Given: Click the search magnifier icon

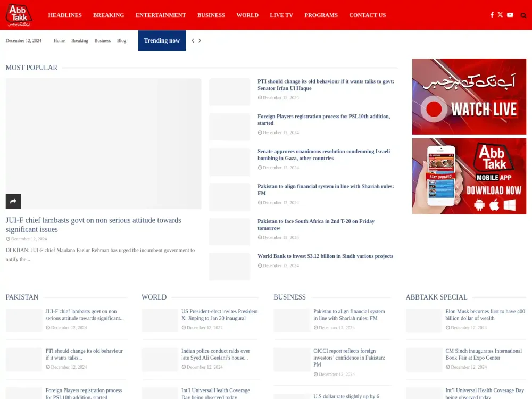Looking at the screenshot, I should (x=523, y=15).
